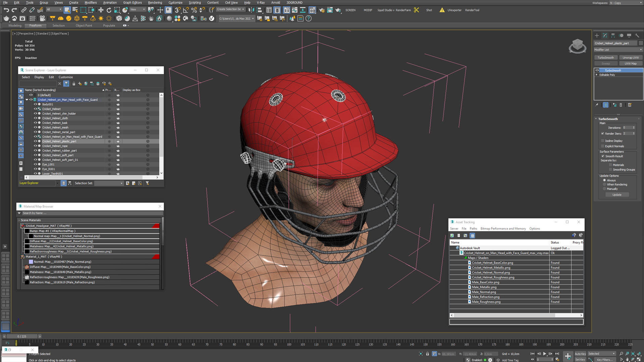The image size is (644, 362).
Task: Activate the Select and Rotate tool
Action: click(x=109, y=10)
